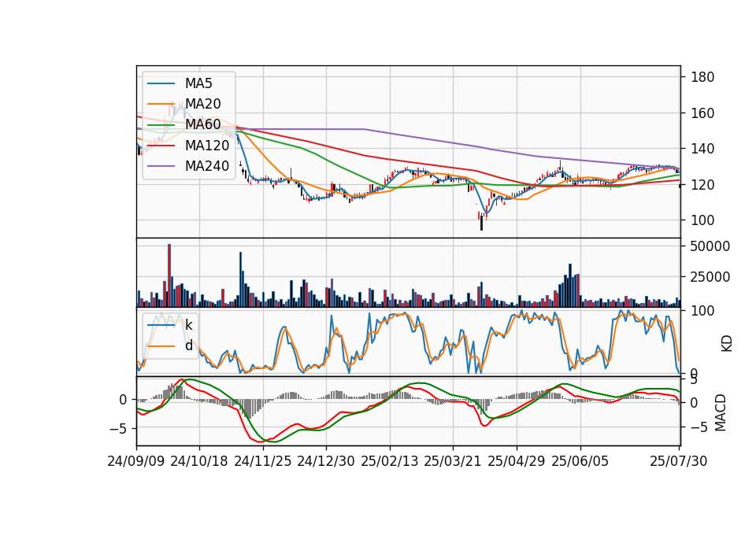Click the 25/04/29 date label
The height and width of the screenshot is (543, 756).
(517, 461)
